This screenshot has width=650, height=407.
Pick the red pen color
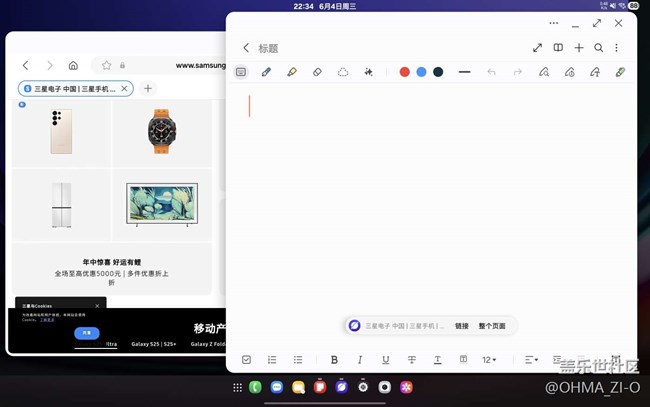[x=405, y=72]
